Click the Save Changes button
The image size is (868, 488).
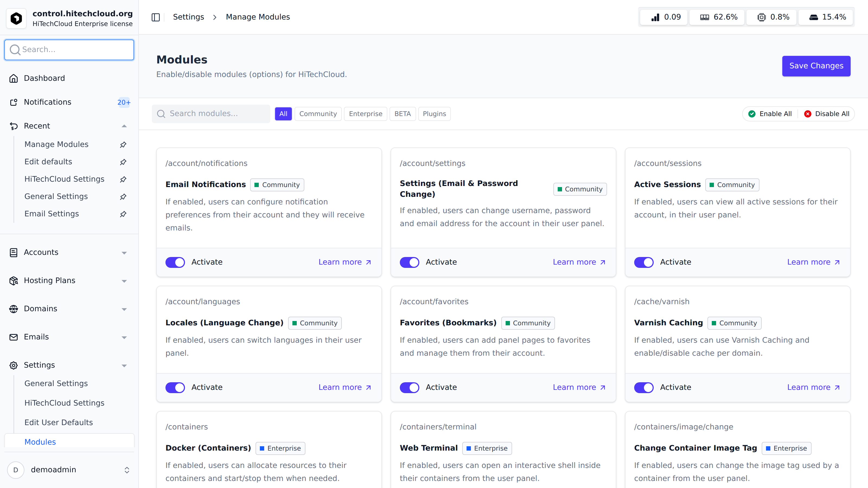click(816, 66)
